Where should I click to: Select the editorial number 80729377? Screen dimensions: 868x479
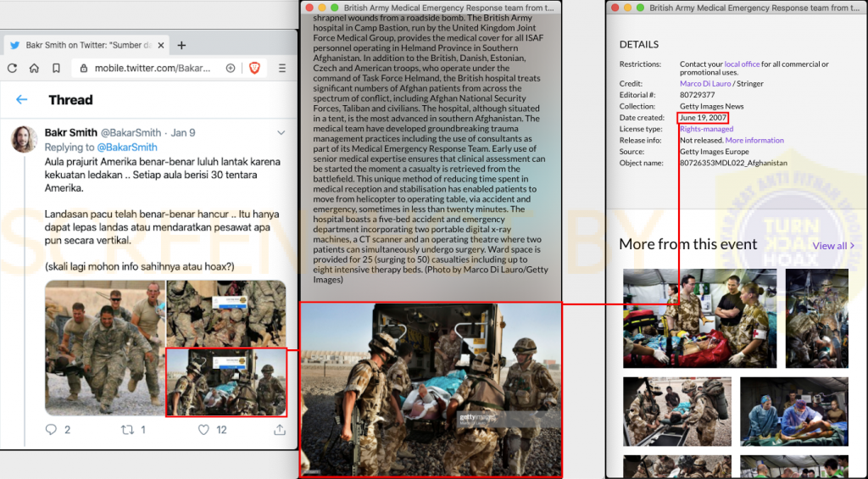click(x=697, y=95)
